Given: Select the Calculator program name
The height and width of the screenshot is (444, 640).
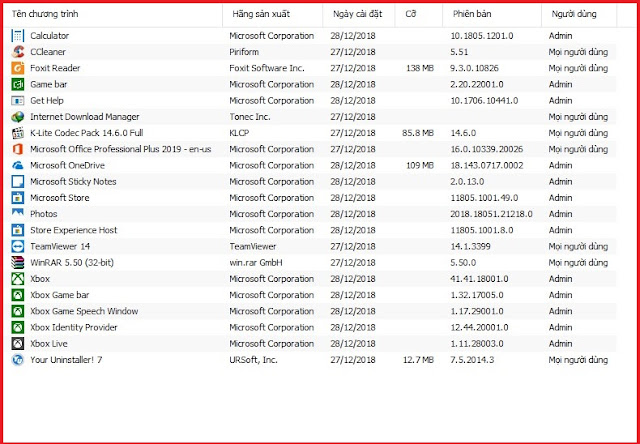Looking at the screenshot, I should 49,36.
